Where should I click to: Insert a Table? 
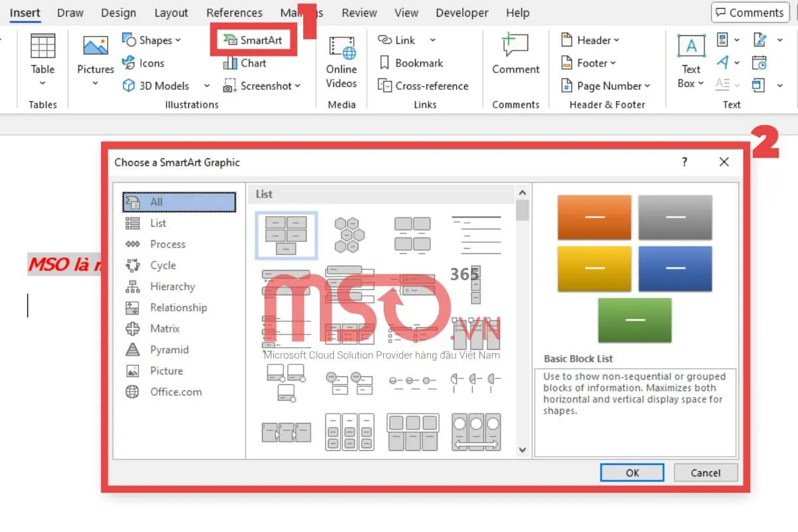[42, 60]
